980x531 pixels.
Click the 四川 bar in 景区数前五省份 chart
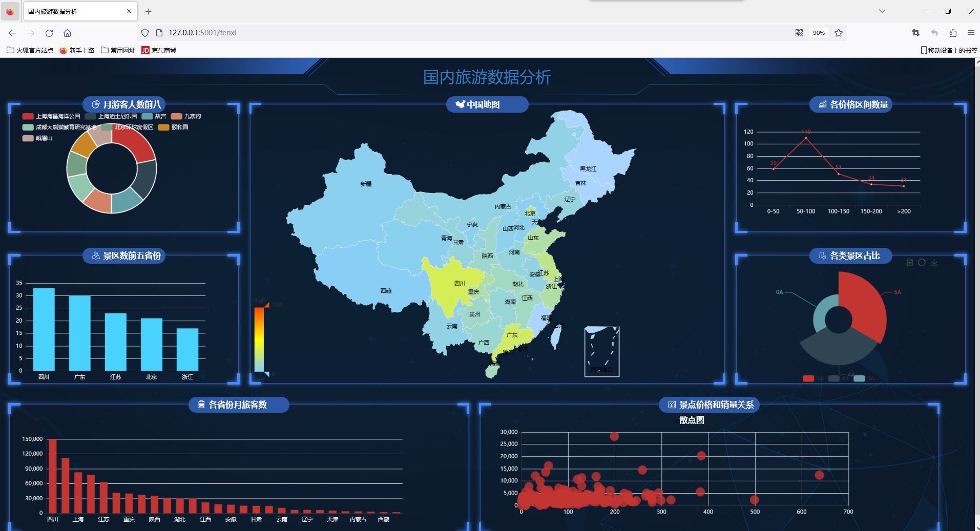coord(44,329)
